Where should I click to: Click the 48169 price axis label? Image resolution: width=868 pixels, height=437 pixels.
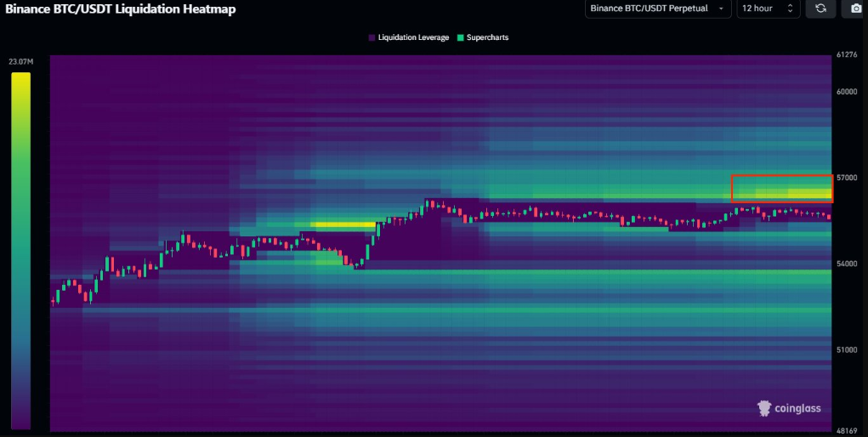[x=848, y=430]
